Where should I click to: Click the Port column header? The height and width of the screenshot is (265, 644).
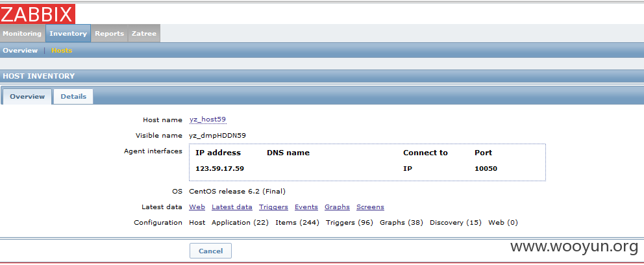[x=484, y=153]
